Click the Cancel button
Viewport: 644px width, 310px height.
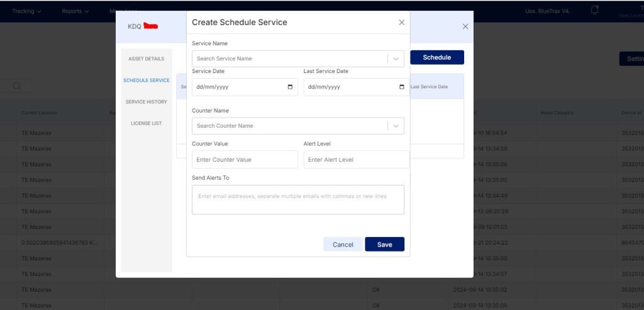pyautogui.click(x=343, y=245)
